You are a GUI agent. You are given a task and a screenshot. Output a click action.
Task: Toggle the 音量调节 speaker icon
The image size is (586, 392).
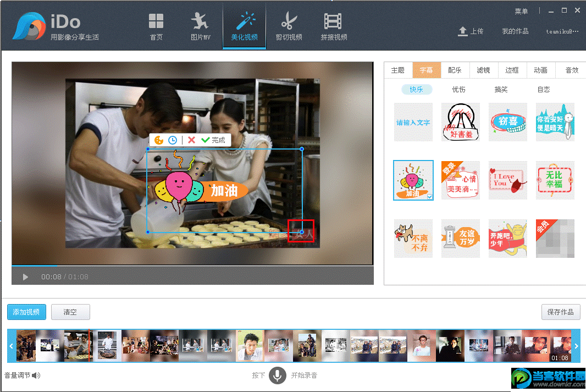36,375
